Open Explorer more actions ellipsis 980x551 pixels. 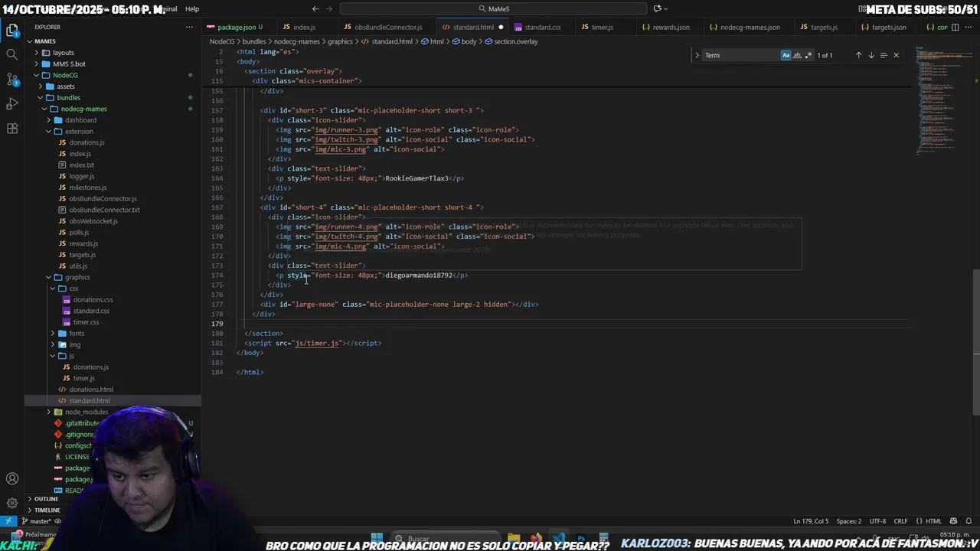(x=189, y=27)
